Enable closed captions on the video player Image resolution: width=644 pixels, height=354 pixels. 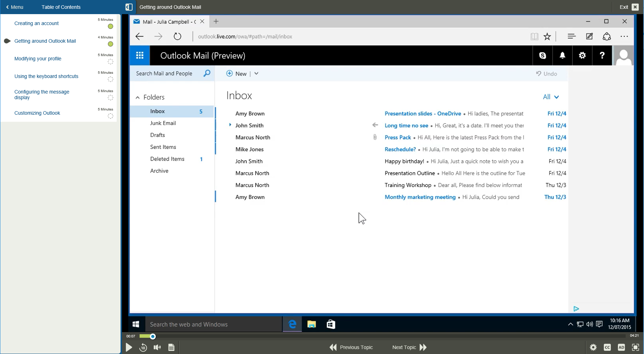click(607, 347)
